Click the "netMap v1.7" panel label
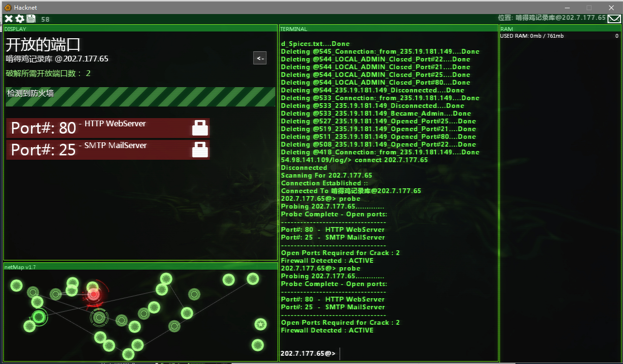The height and width of the screenshot is (364, 623). pos(20,267)
